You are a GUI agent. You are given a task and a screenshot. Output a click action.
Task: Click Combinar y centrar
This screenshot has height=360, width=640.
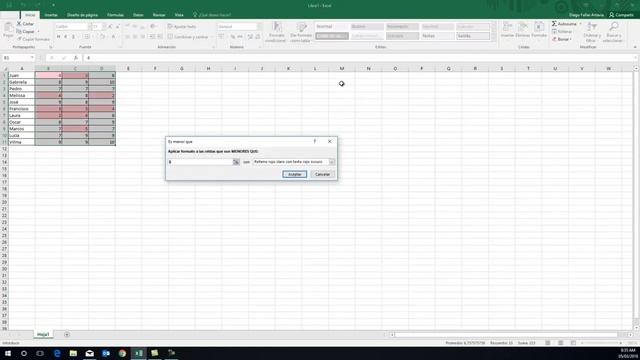(188, 37)
